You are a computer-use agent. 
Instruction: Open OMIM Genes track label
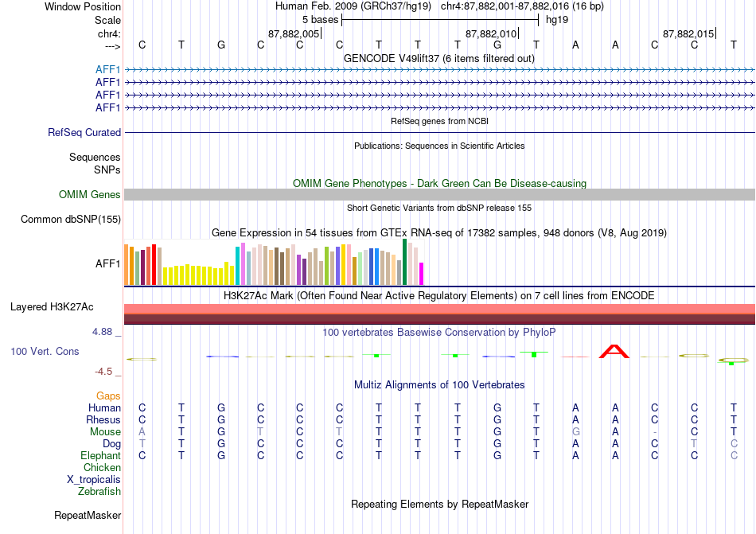tap(90, 195)
